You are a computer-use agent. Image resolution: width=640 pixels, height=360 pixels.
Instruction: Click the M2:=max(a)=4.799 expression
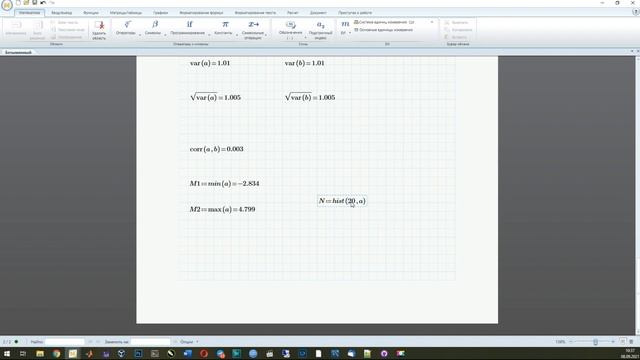(x=222, y=209)
